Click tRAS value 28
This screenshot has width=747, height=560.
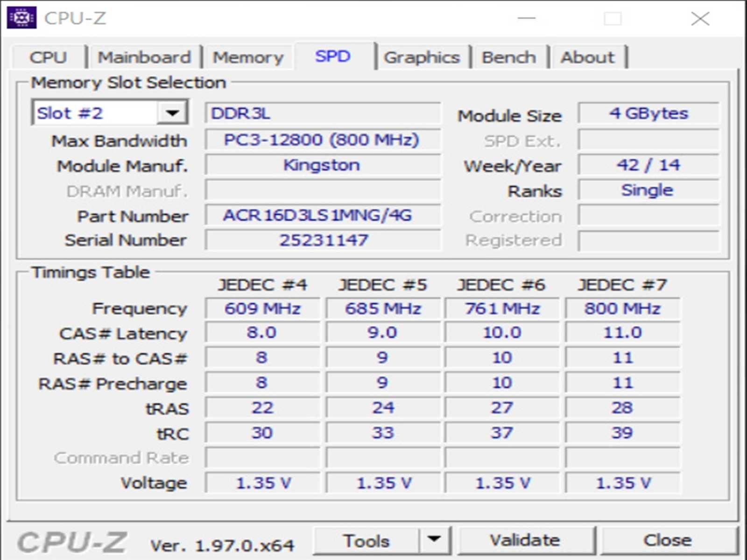click(x=622, y=408)
